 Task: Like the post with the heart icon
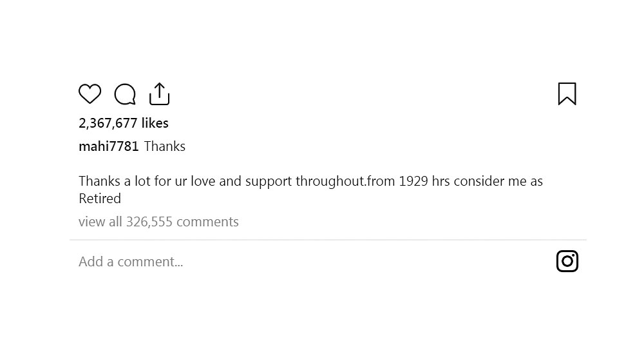[90, 94]
